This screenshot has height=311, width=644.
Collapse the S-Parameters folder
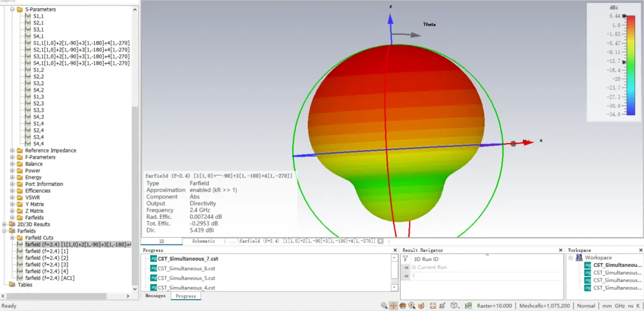(12, 9)
